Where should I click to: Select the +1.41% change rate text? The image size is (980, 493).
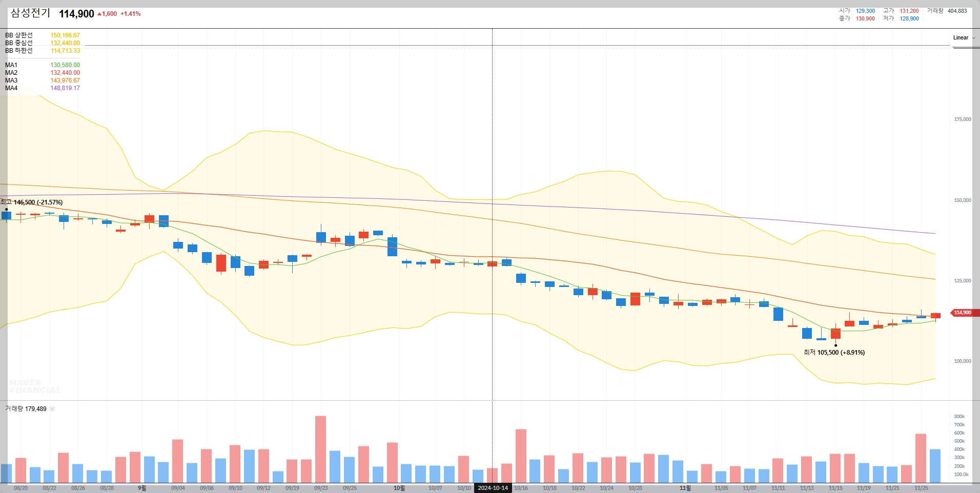pos(131,14)
